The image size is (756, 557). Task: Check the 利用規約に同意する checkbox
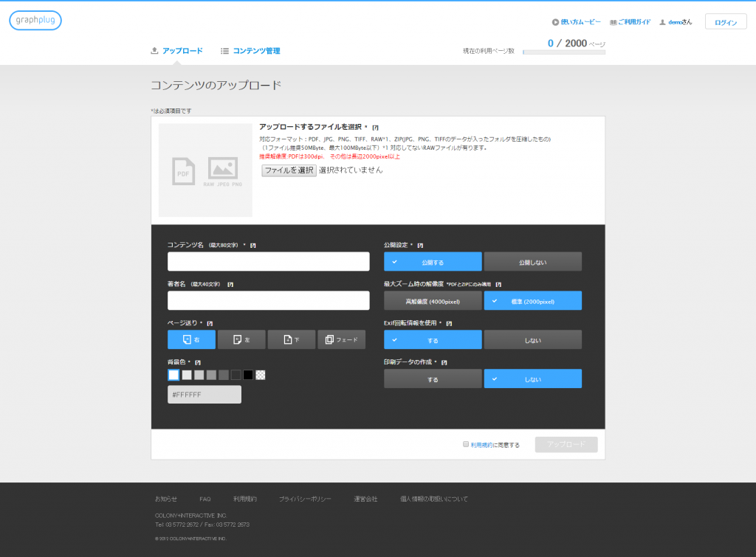coord(466,444)
